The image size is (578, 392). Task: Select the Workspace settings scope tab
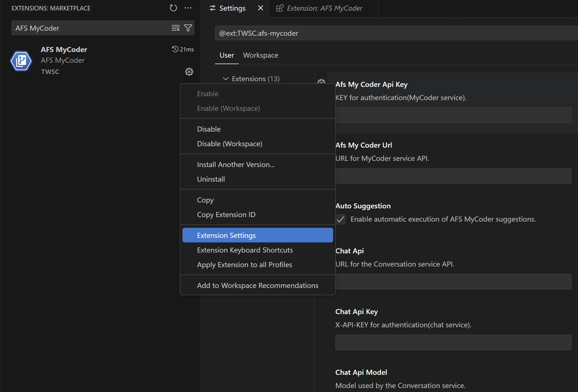[x=260, y=55]
